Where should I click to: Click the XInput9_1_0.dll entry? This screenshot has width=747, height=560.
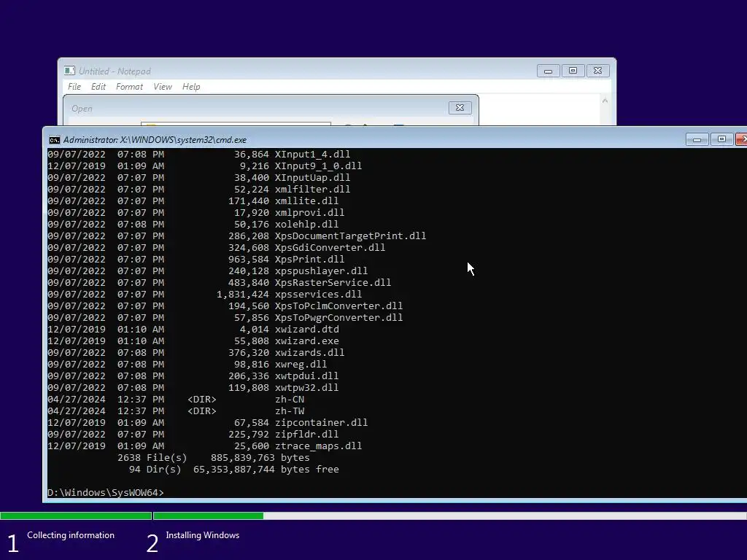coord(318,166)
